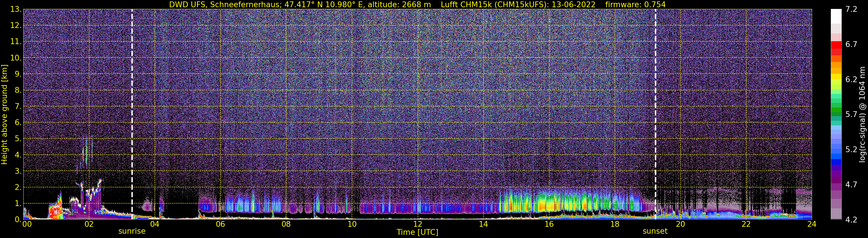
Task: Click the '4.' tick on the height axis
Action: (18, 155)
